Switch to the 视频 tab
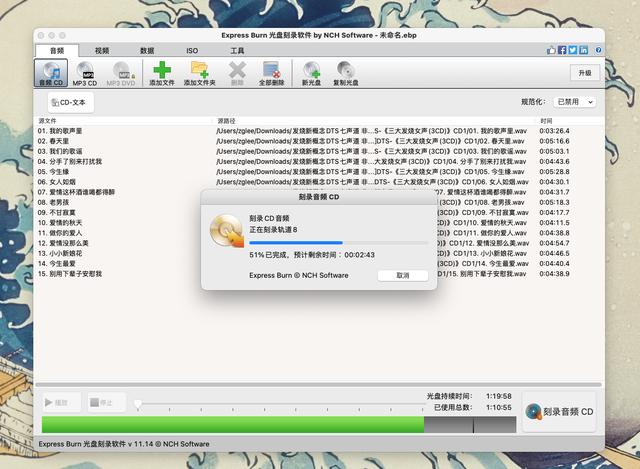 pos(102,51)
